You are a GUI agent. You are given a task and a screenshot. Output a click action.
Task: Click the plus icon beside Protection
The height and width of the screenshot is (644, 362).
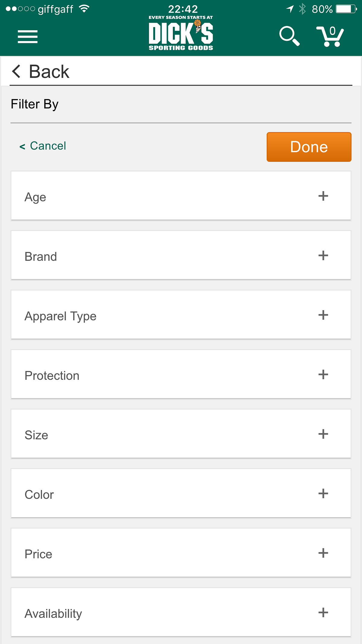coord(323,374)
